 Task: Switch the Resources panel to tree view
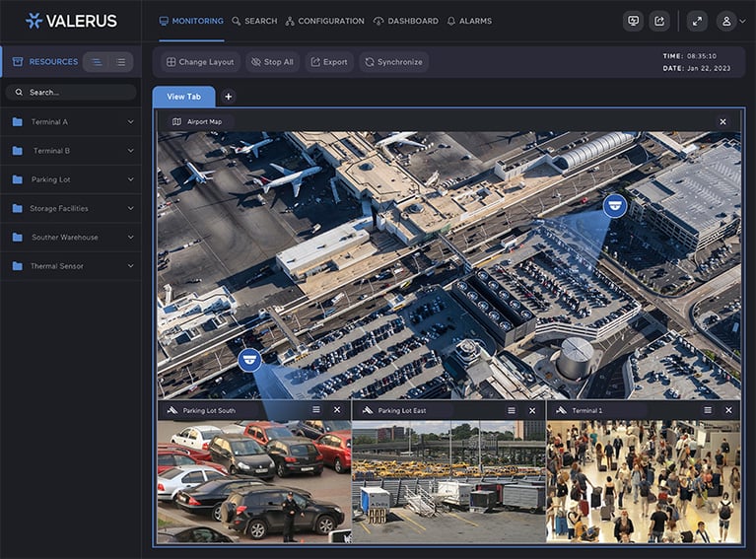[97, 62]
